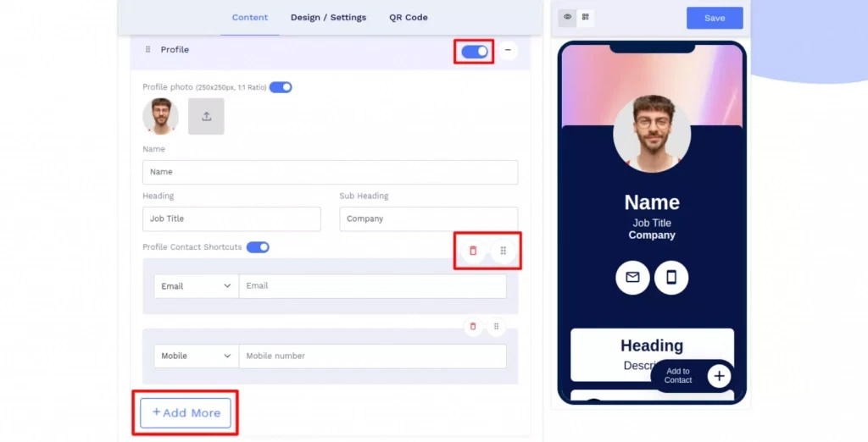868x442 pixels.
Task: Click the Save button
Action: [x=715, y=18]
